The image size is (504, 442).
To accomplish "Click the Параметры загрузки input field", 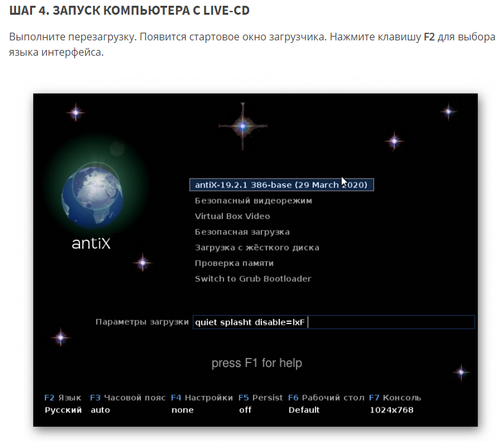I will [x=334, y=322].
